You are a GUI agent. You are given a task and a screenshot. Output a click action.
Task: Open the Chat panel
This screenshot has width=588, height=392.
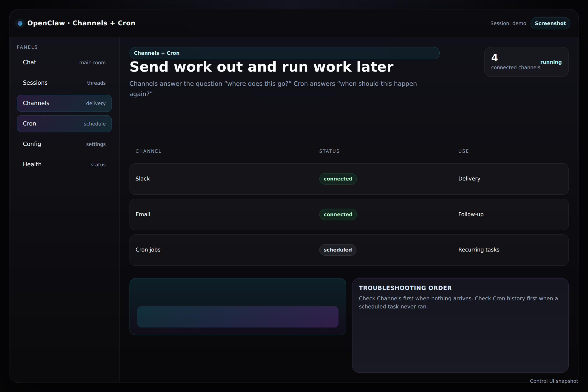(x=64, y=62)
